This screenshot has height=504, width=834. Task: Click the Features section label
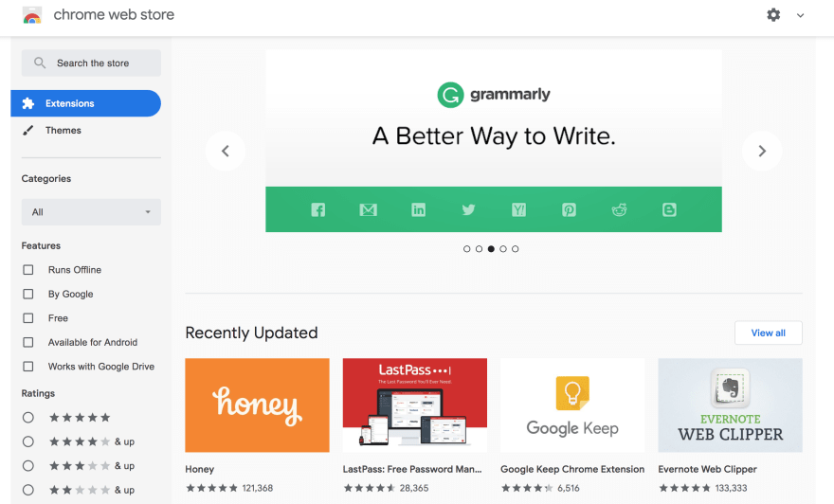(41, 245)
